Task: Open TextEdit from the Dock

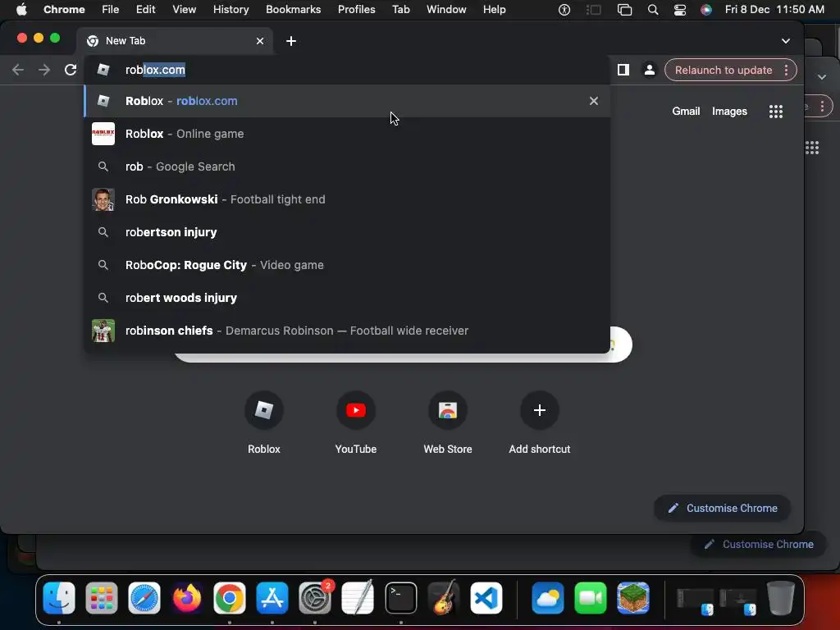Action: 358,598
